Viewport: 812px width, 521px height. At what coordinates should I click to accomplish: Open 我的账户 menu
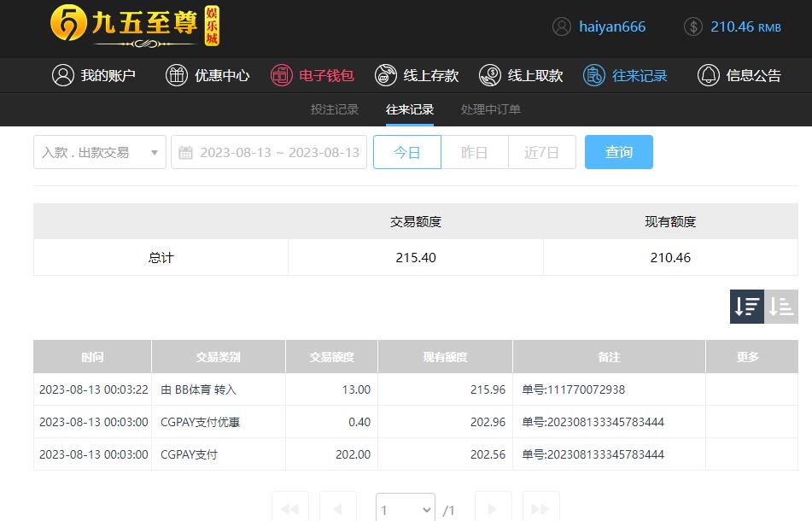click(94, 76)
